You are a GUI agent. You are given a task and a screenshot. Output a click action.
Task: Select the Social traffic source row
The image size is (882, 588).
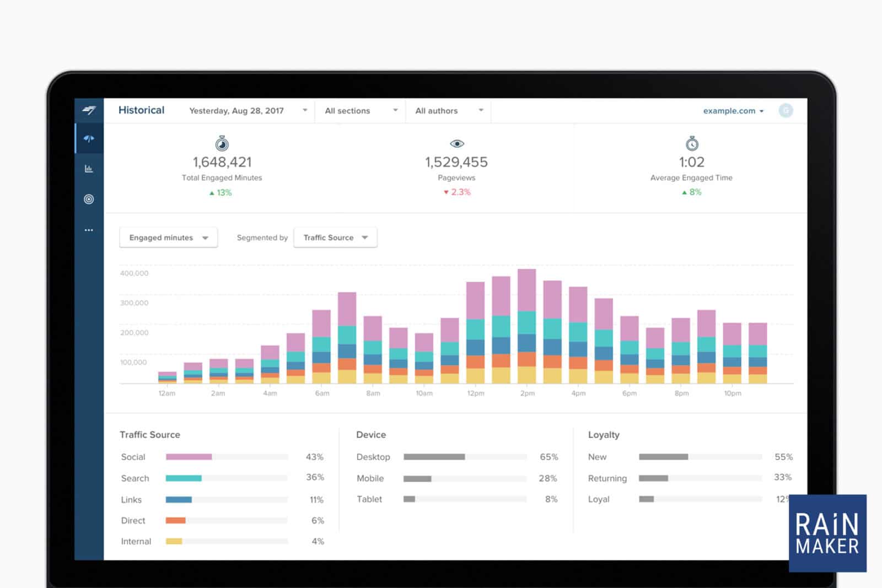(133, 457)
